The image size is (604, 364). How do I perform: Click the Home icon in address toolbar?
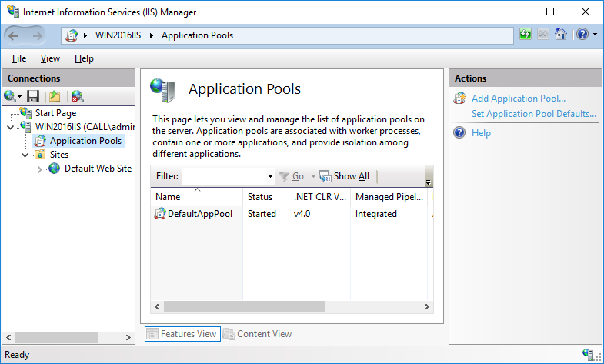560,35
